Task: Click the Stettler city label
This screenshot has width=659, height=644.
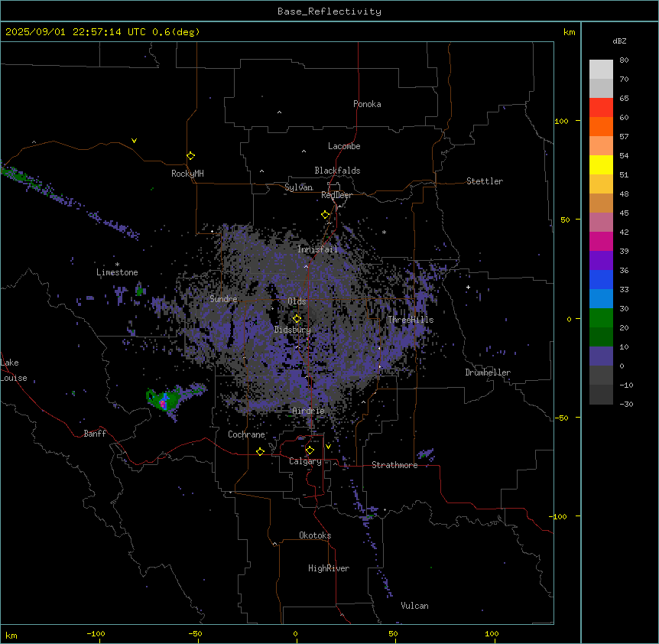Action: click(x=485, y=181)
